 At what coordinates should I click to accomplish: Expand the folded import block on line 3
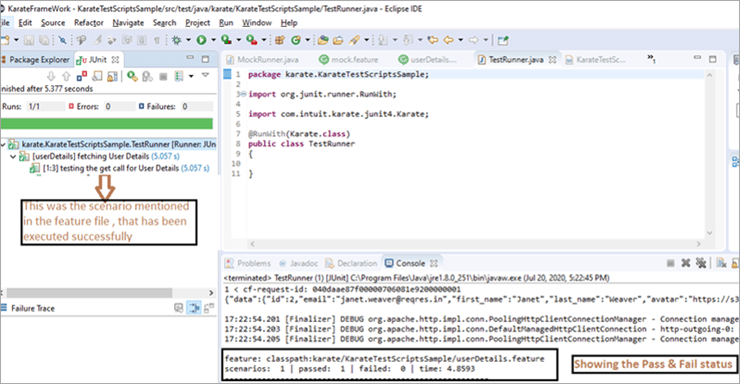[x=244, y=94]
